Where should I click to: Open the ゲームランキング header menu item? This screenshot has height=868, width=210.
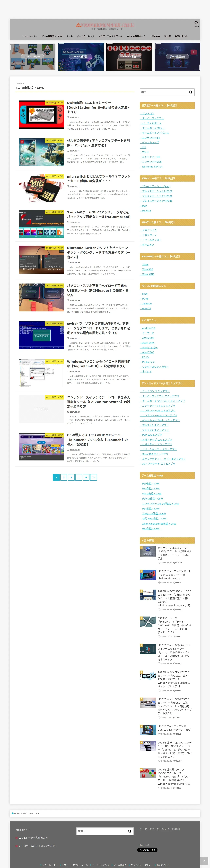pyautogui.click(x=86, y=36)
